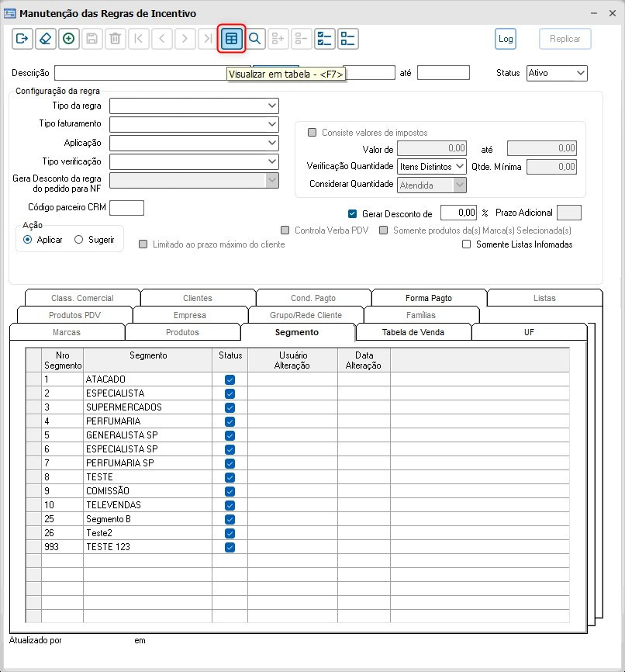Switch to the Listas tab
This screenshot has height=672, width=625.
click(544, 298)
